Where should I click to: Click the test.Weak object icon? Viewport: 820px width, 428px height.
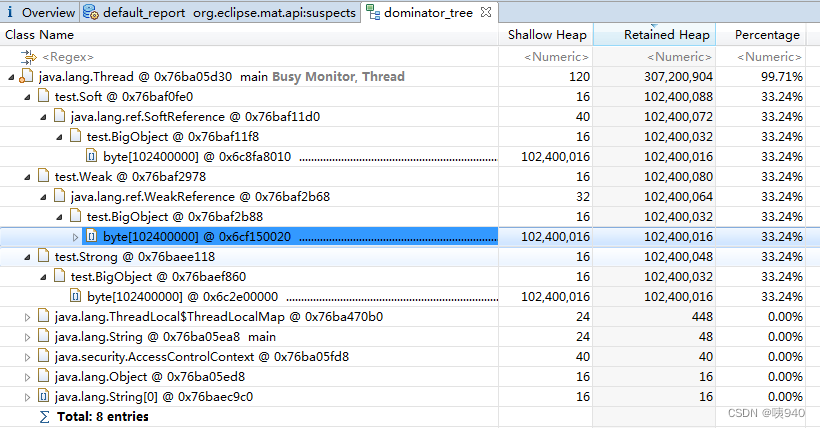coord(43,176)
